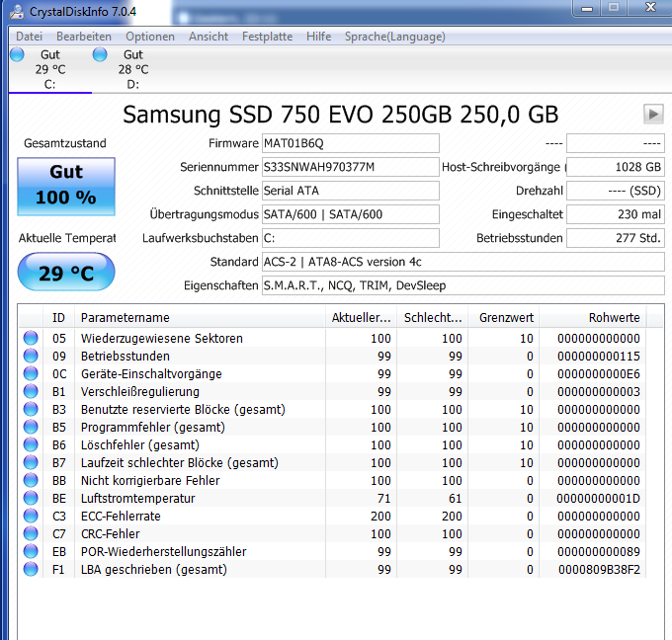Click status orb for attribute BE

click(x=31, y=498)
